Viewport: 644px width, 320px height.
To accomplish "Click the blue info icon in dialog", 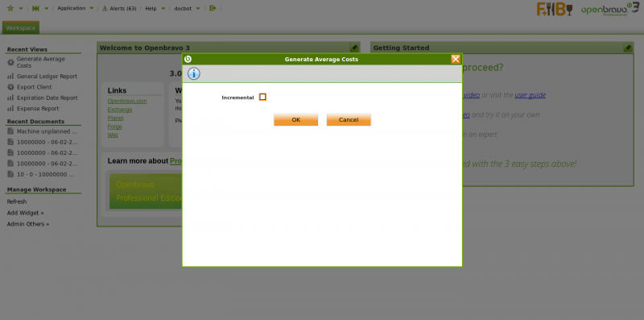I will tap(194, 73).
